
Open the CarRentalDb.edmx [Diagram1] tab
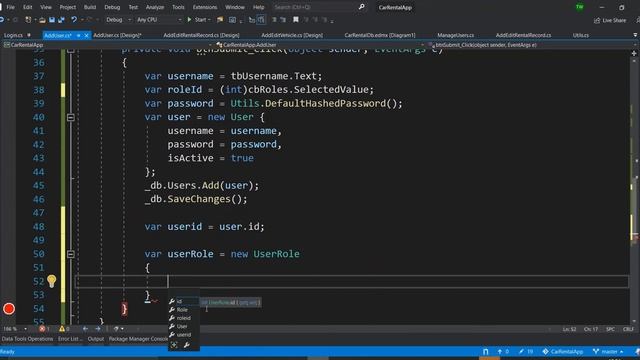(380, 36)
